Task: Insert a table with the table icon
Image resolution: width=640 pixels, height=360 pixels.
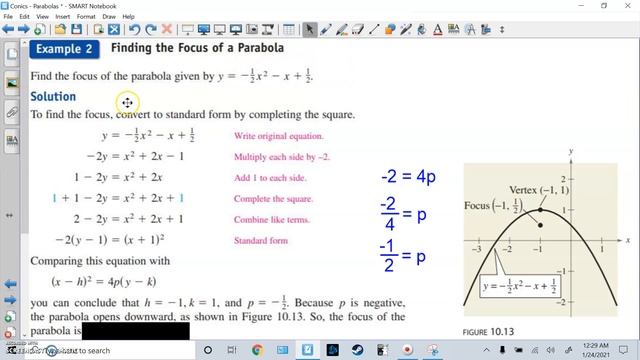Action: point(289,29)
